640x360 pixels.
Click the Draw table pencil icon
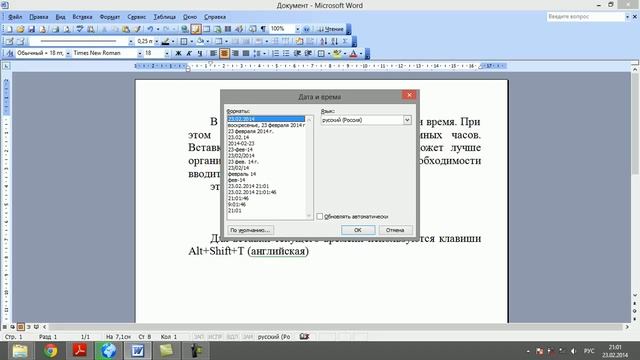(x=9, y=41)
